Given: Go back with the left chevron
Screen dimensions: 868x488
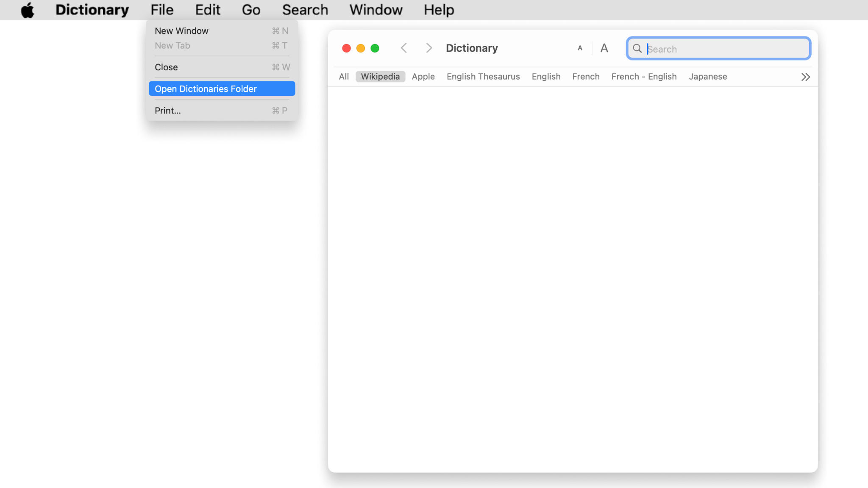Looking at the screenshot, I should click(x=404, y=48).
